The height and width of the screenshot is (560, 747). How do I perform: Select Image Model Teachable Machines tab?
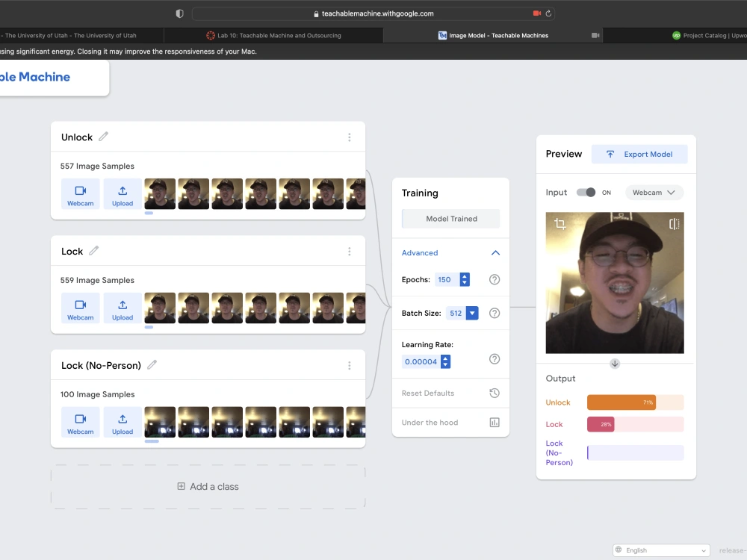[x=493, y=35]
